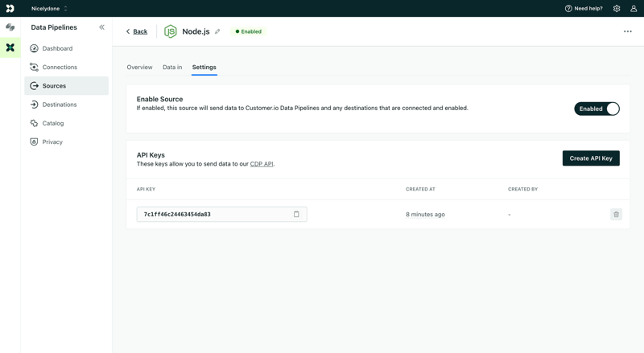Image resolution: width=644 pixels, height=353 pixels.
Task: Open Need help? menu
Action: tap(584, 8)
